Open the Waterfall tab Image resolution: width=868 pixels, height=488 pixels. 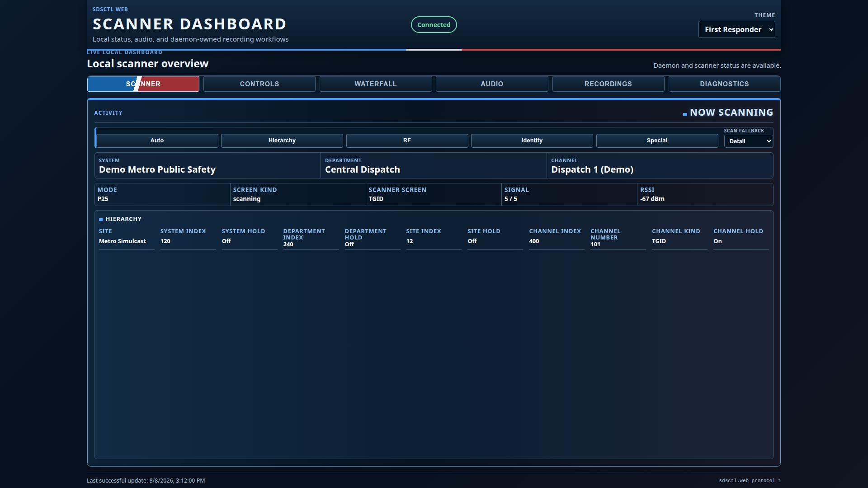[376, 84]
